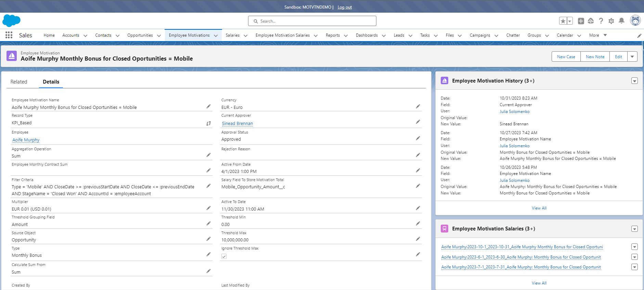Focus the global Search field
The width and height of the screenshot is (644, 290).
(x=312, y=21)
